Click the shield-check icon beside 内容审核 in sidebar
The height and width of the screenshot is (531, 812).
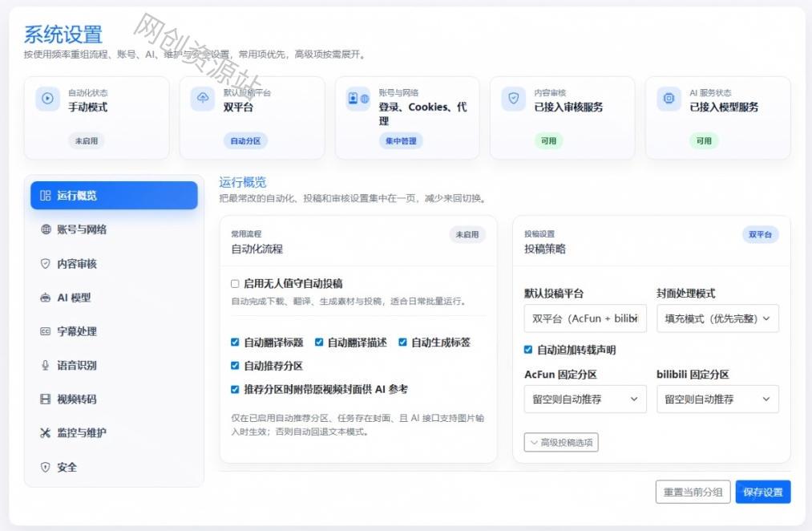(x=46, y=264)
